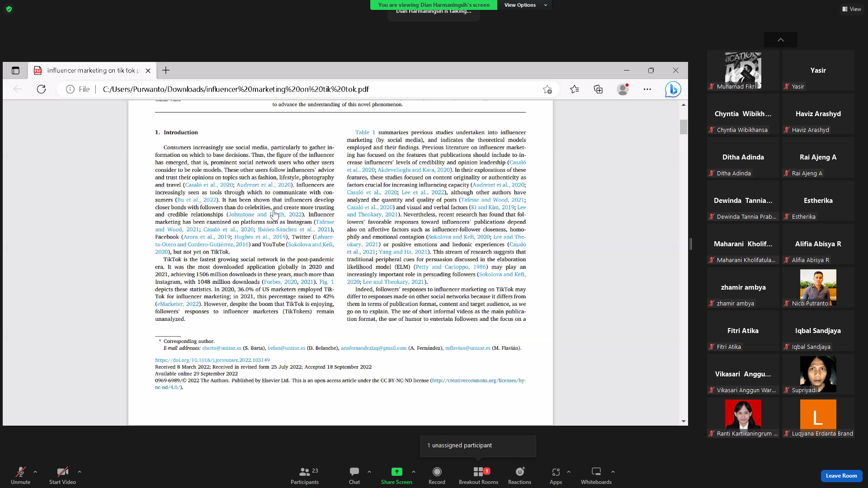Select zhamir ambya participant tile
The width and height of the screenshot is (868, 488).
[x=743, y=288]
